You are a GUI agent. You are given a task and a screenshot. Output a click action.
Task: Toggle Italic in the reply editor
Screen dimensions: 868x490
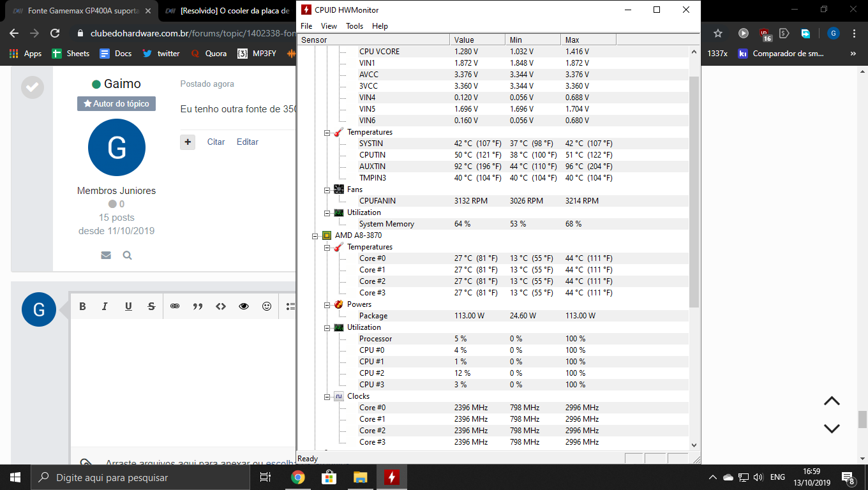[x=105, y=306]
